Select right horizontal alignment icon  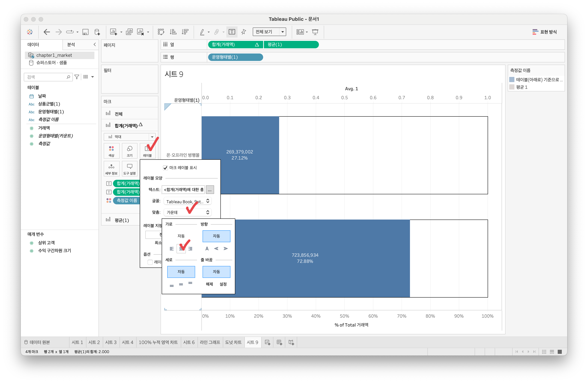[x=190, y=249]
